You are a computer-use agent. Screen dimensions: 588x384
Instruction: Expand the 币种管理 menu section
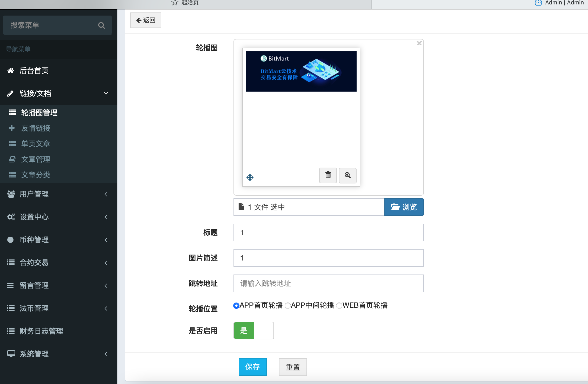pyautogui.click(x=106, y=240)
